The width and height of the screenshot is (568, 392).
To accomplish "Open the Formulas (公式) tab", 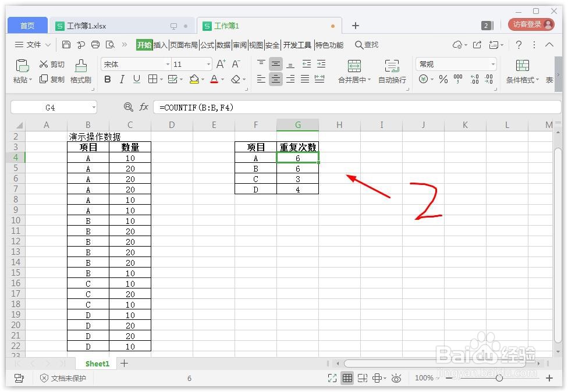I will (207, 45).
